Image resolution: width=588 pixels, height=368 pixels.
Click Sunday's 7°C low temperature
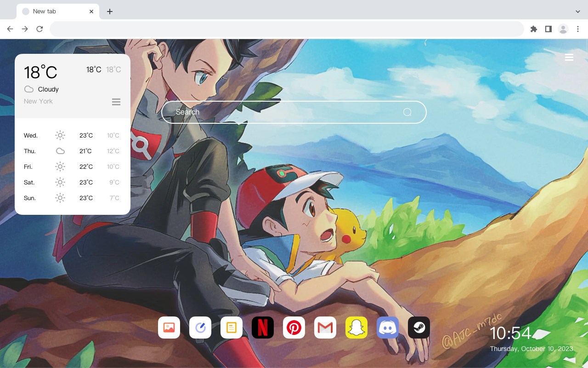tap(114, 198)
